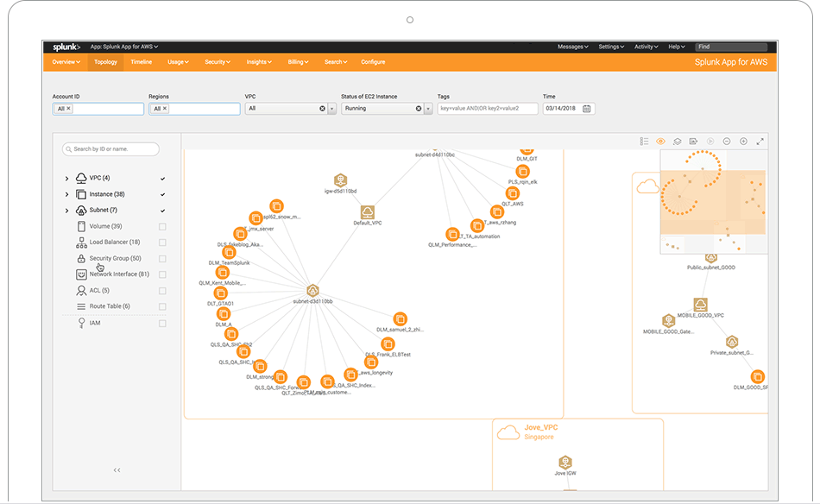Expand the VPC (4) tree row

click(67, 179)
